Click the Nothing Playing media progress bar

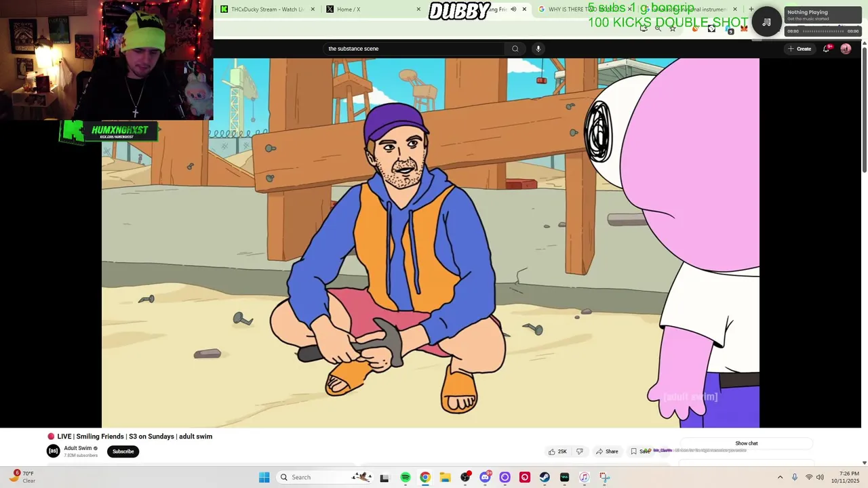(823, 31)
